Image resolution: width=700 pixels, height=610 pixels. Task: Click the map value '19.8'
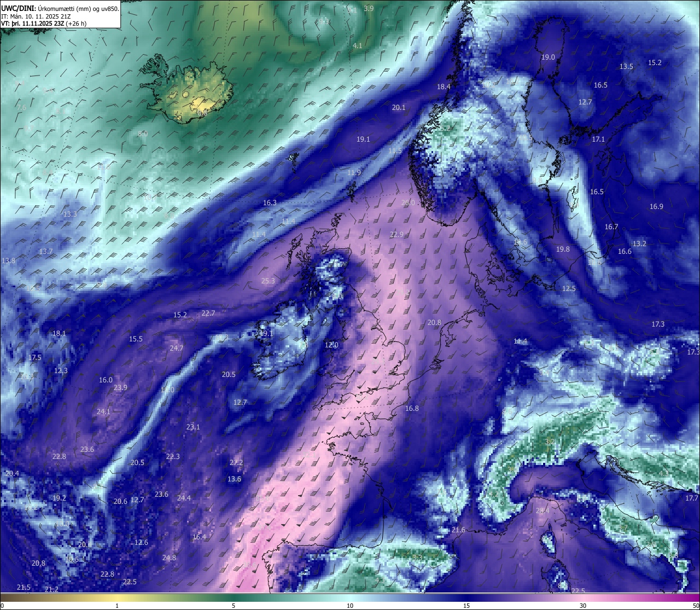563,249
